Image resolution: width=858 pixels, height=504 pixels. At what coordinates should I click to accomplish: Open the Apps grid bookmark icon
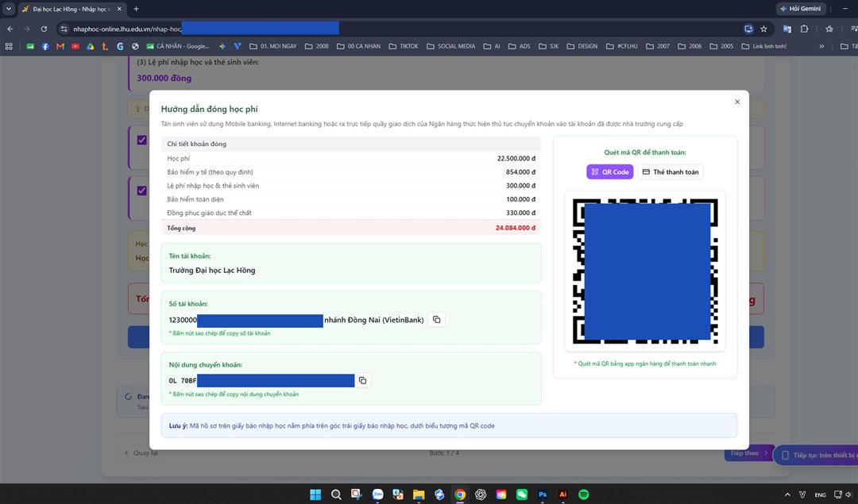pyautogui.click(x=9, y=47)
